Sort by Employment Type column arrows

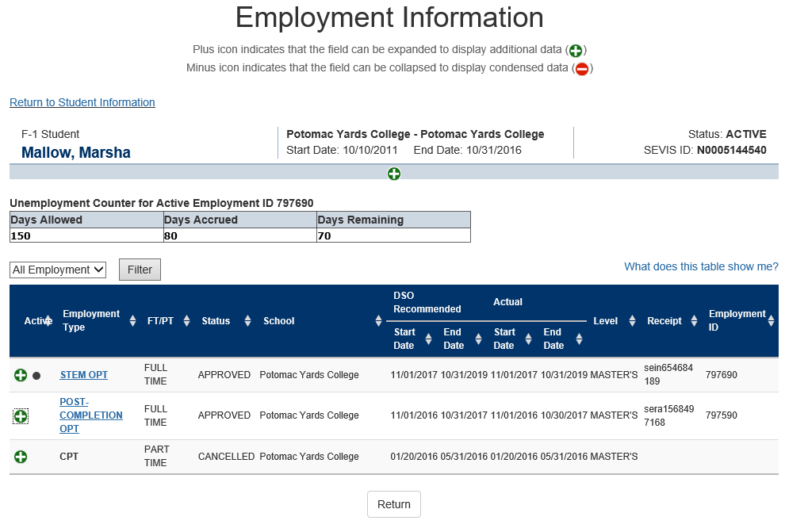132,321
